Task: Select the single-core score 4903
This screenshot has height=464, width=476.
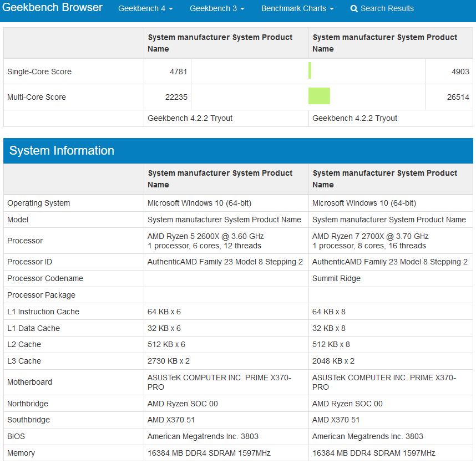Action: 460,72
